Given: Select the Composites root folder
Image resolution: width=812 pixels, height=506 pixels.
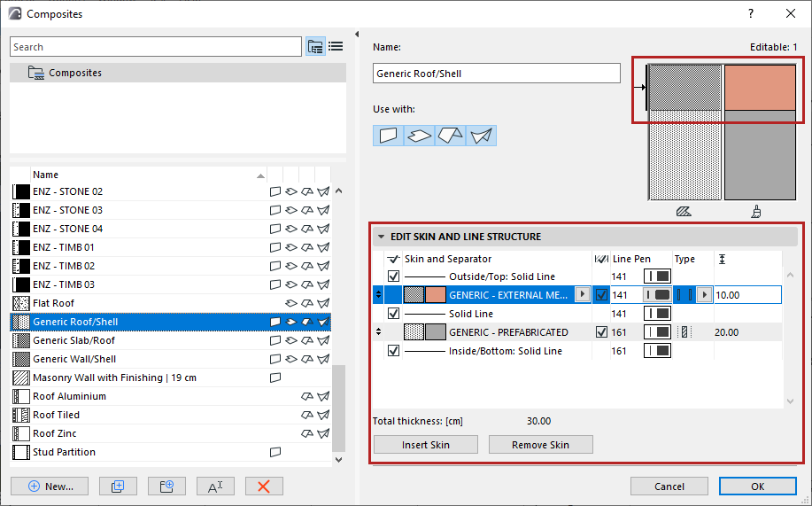Looking at the screenshot, I should coord(178,73).
